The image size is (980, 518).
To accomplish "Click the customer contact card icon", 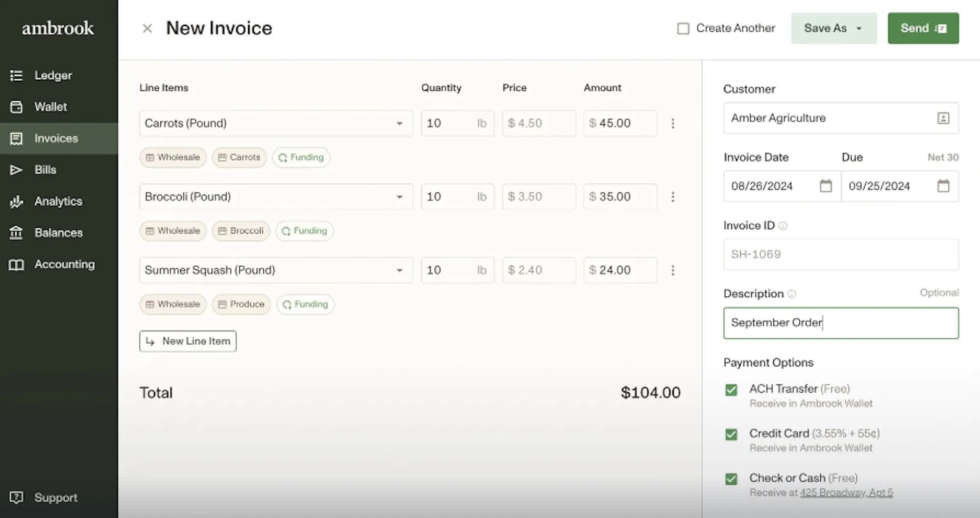I will (943, 119).
